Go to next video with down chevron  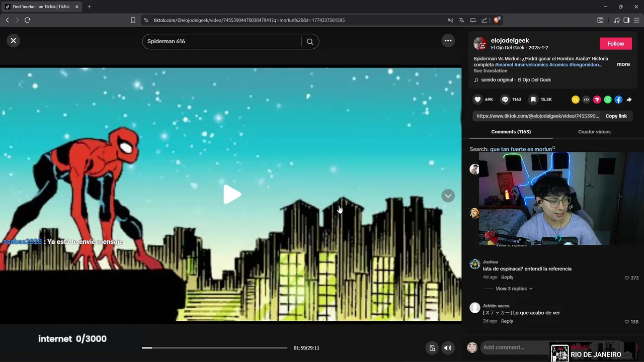pyautogui.click(x=448, y=196)
